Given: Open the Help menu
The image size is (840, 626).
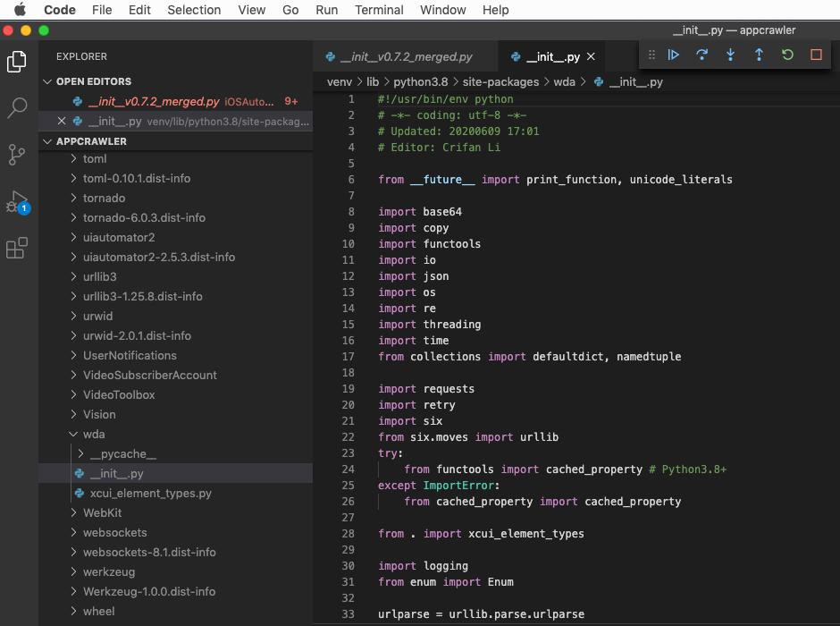Looking at the screenshot, I should point(496,10).
